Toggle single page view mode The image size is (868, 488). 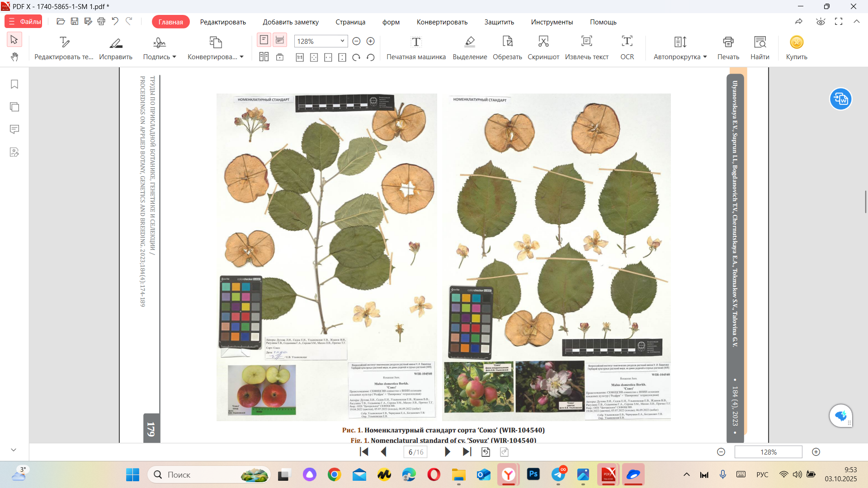[x=264, y=40]
